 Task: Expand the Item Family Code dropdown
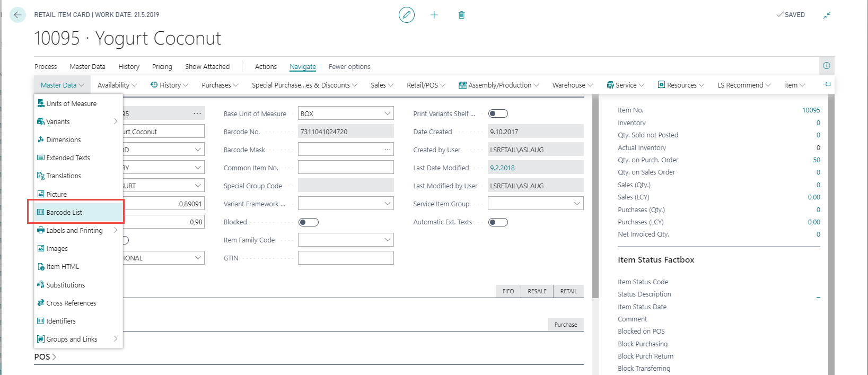pos(388,240)
